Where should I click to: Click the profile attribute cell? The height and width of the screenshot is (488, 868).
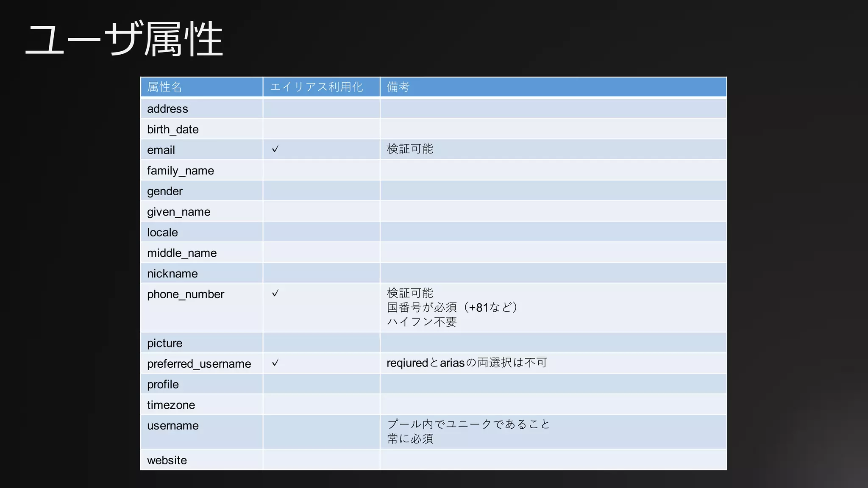202,384
